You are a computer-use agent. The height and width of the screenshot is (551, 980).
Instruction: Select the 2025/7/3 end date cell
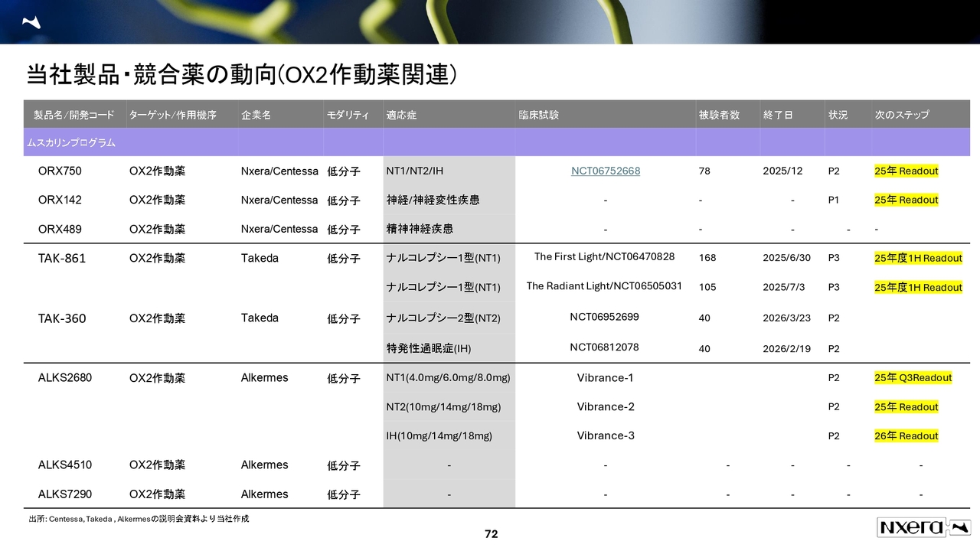click(x=784, y=288)
